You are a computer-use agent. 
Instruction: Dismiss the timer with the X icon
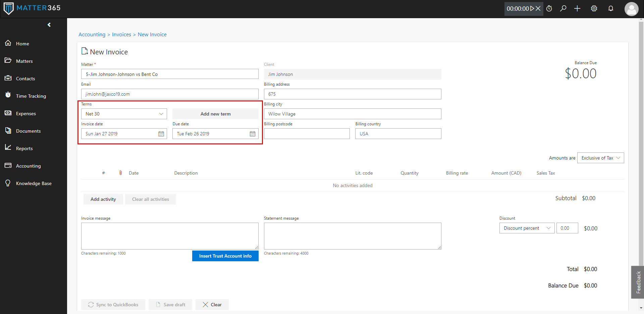click(x=538, y=9)
